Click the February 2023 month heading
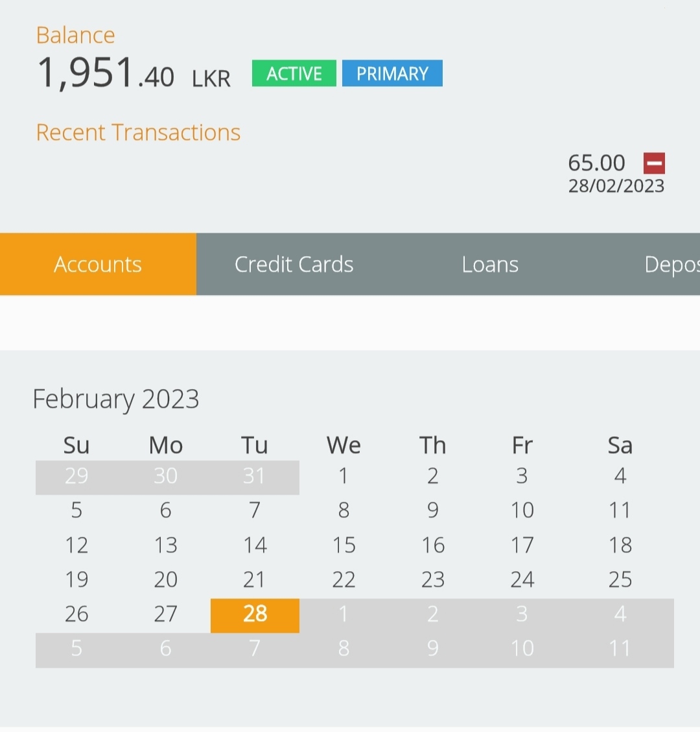This screenshot has width=700, height=732. pyautogui.click(x=116, y=399)
